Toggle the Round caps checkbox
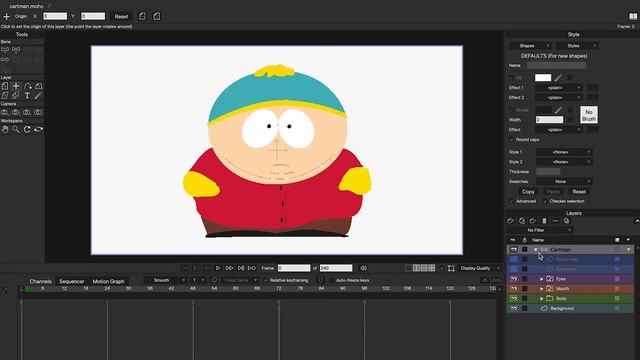 click(x=512, y=140)
